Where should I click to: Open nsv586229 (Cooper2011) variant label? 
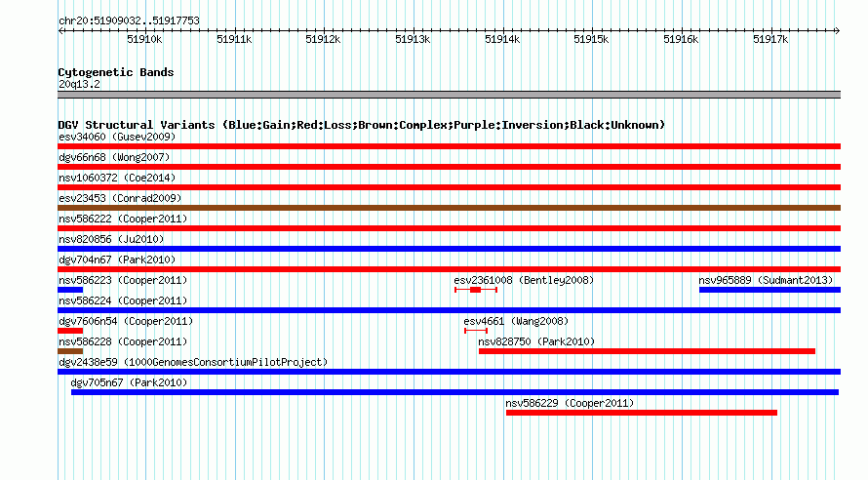pos(570,403)
